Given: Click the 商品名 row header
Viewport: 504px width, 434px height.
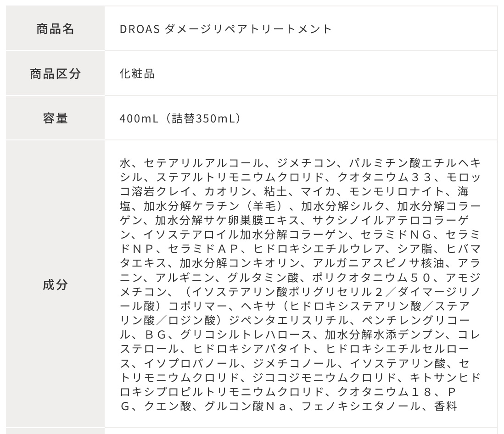Looking at the screenshot, I should point(55,29).
